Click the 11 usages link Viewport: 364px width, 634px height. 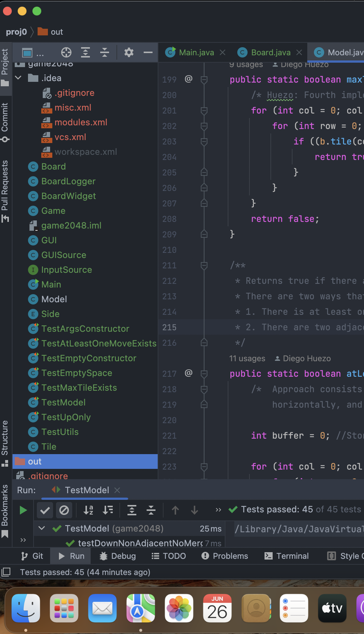(x=247, y=359)
